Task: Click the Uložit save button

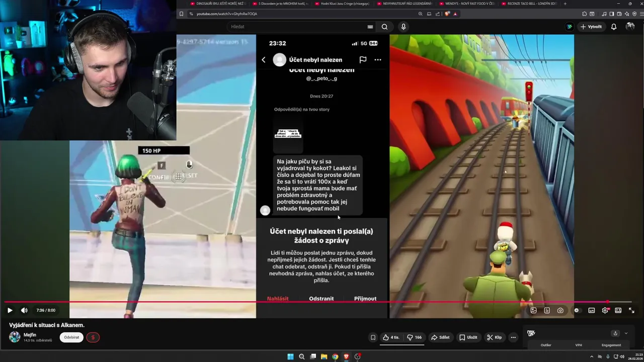Action: pyautogui.click(x=468, y=337)
